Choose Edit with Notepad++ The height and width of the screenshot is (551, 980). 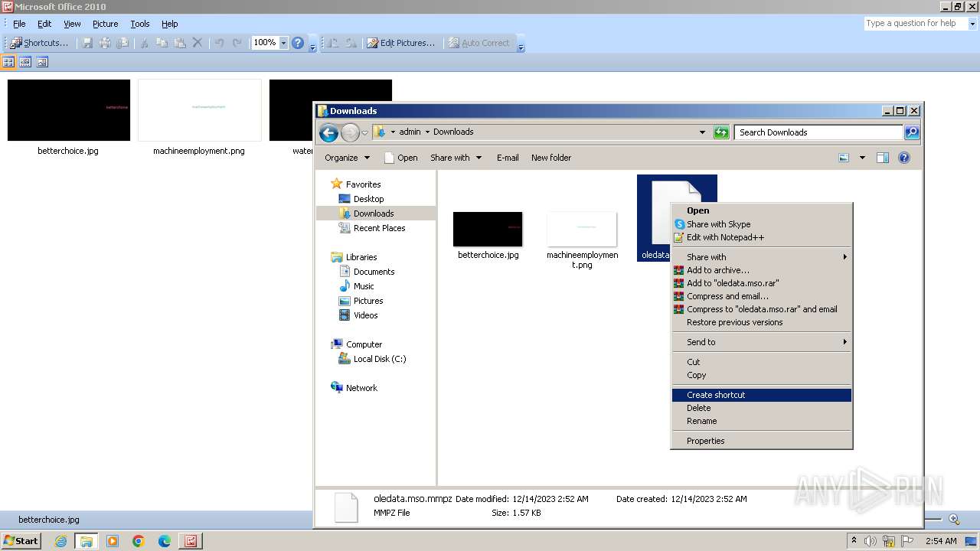point(762,237)
